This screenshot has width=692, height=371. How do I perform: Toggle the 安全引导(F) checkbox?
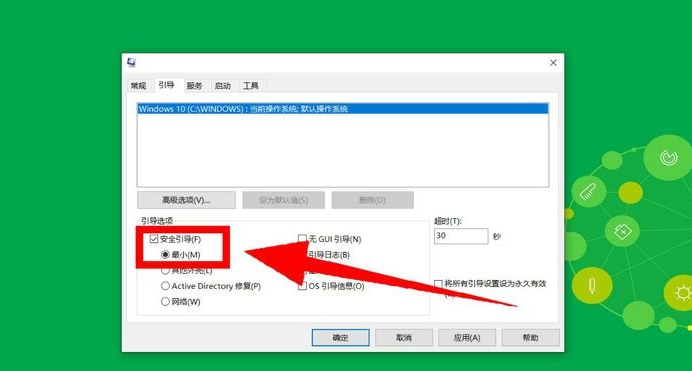pyautogui.click(x=154, y=239)
